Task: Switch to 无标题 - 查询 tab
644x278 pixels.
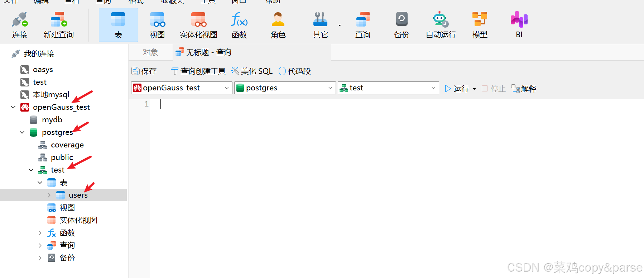Action: click(252, 52)
